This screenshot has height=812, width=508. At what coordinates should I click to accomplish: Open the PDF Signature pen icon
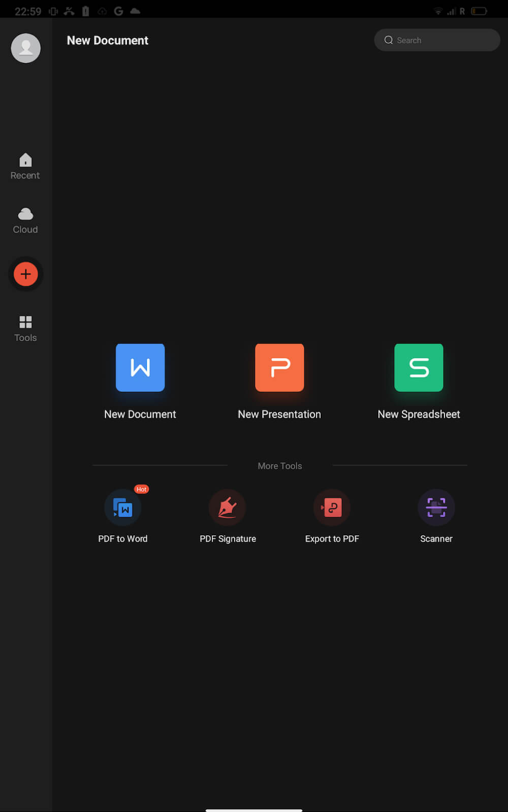[228, 507]
